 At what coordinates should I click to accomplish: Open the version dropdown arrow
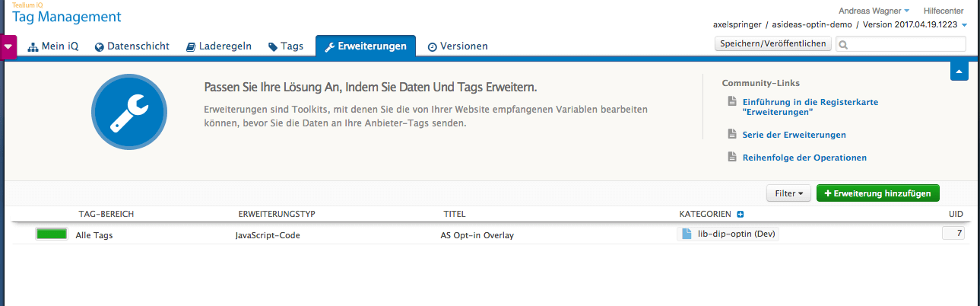tap(965, 25)
